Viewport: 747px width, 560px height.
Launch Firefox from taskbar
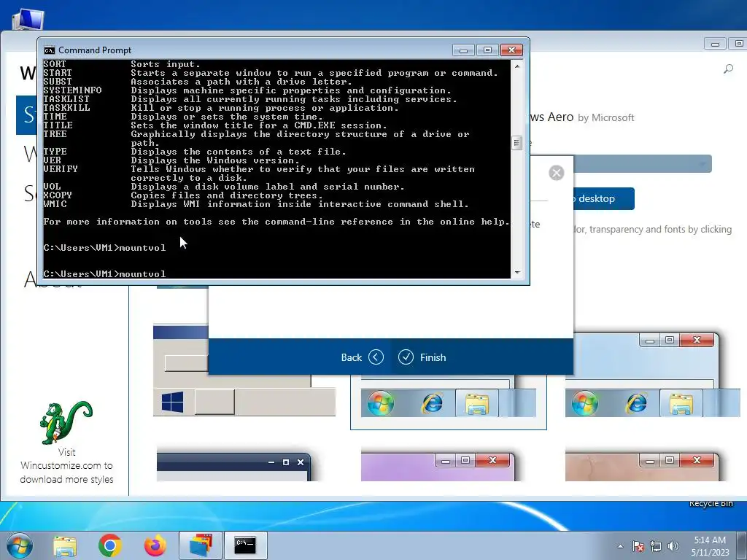(155, 545)
